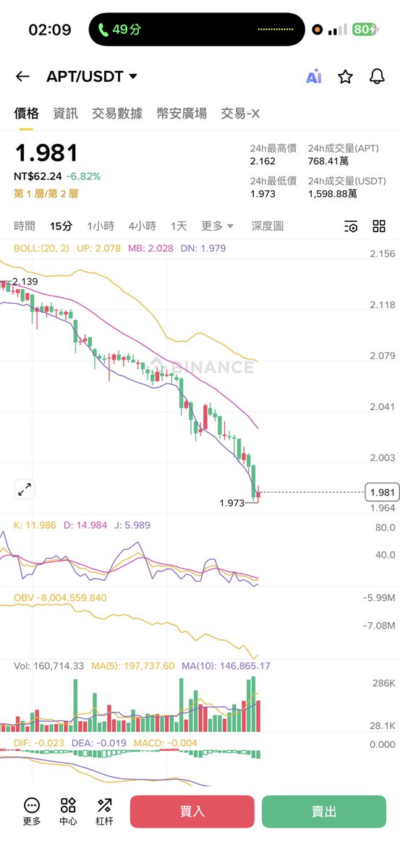Open chart indicator settings icon

[x=350, y=226]
